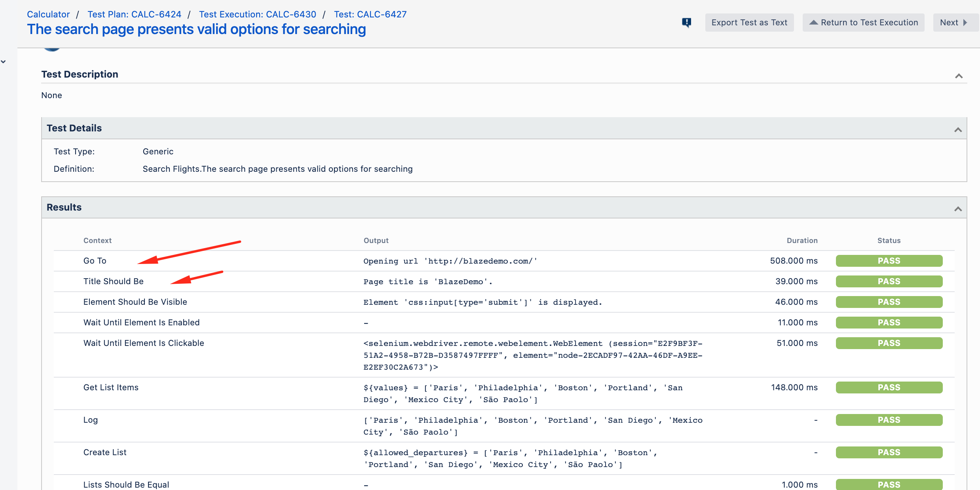Collapse the Results panel chevron

click(958, 209)
